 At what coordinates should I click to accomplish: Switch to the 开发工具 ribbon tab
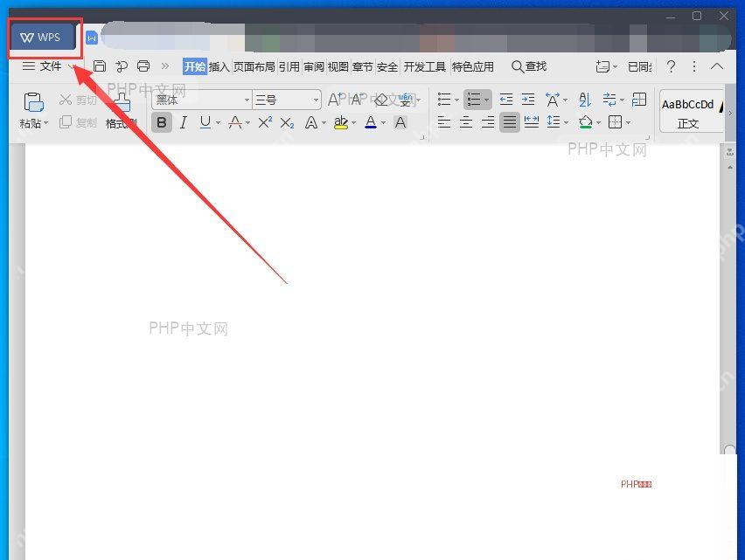point(424,66)
